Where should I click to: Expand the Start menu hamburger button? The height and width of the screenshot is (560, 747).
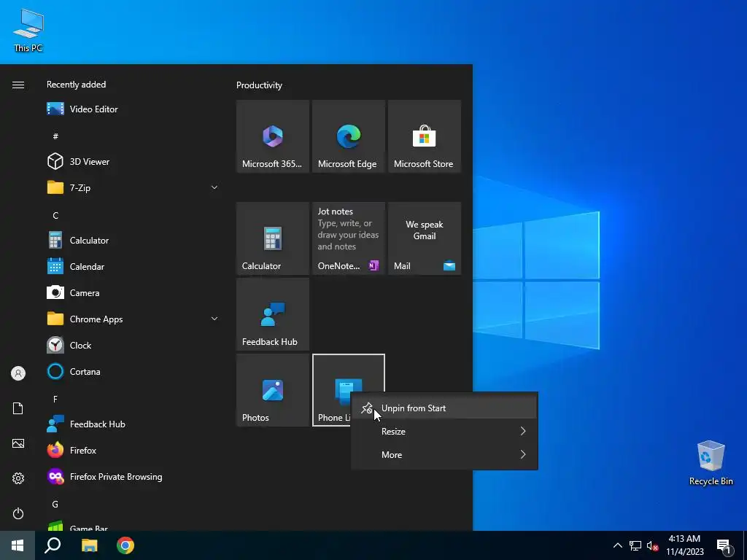[x=18, y=85]
